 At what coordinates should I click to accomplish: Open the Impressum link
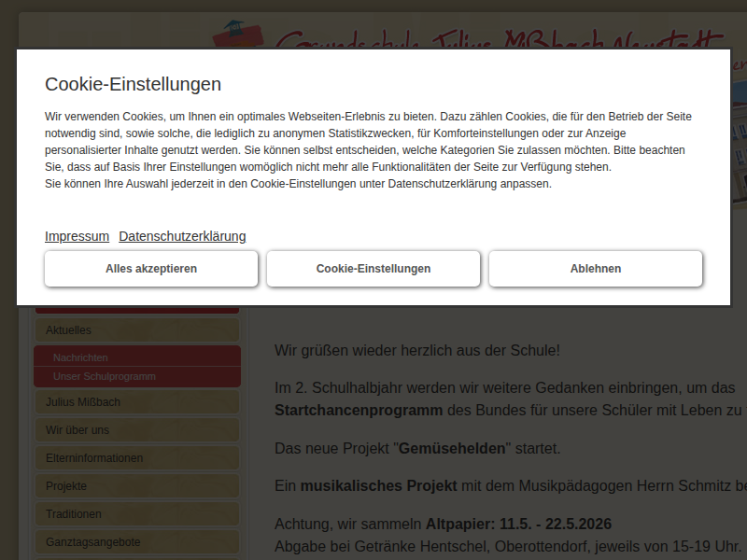point(77,236)
